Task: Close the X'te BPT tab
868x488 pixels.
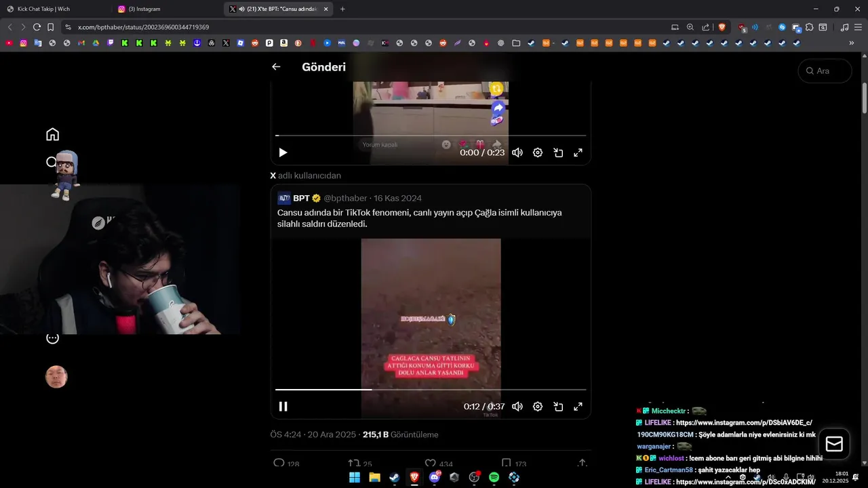Action: coord(325,9)
